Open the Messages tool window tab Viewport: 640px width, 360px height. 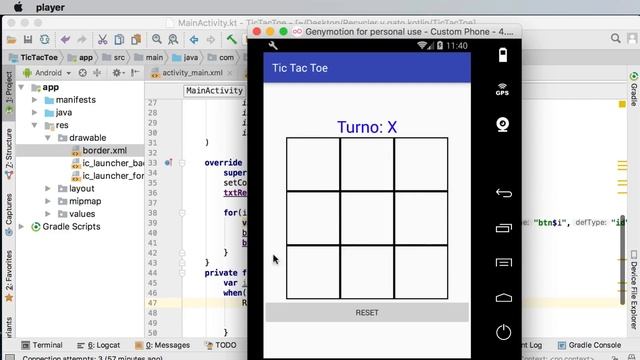coord(162,345)
